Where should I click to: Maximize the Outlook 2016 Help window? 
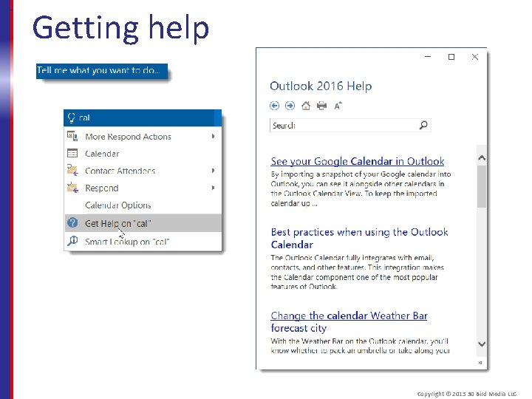[451, 57]
